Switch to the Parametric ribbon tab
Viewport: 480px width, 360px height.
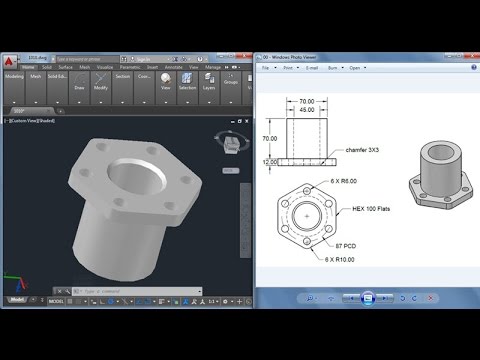pos(130,67)
